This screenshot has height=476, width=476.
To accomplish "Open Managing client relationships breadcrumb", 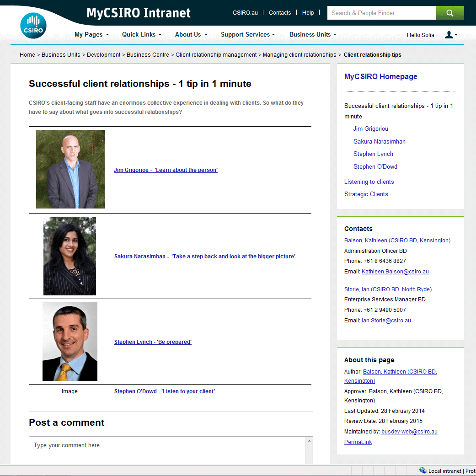I will tap(300, 55).
